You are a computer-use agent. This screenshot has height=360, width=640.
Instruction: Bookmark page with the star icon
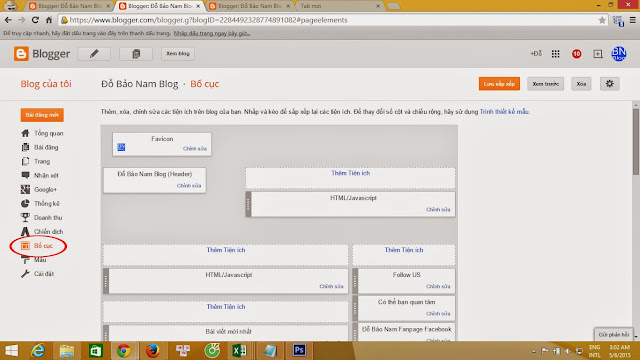[602, 20]
